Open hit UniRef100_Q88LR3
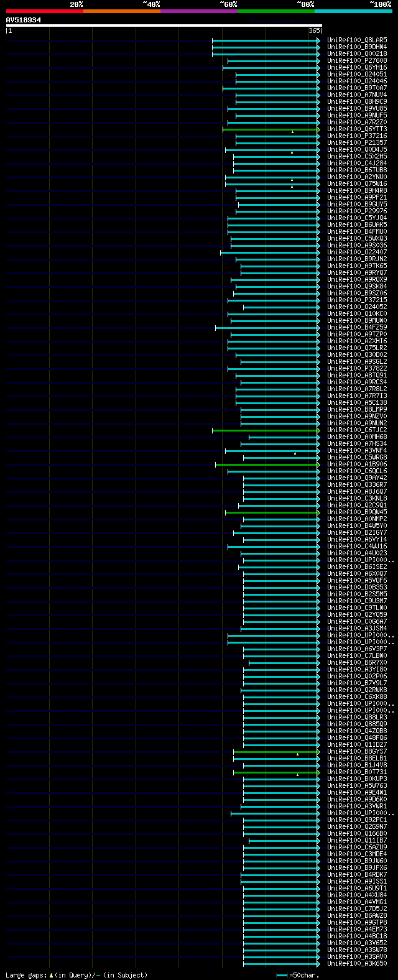 click(357, 717)
